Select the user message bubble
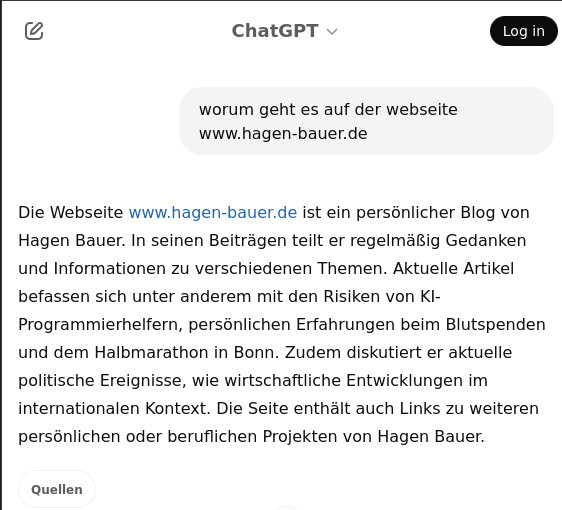The height and width of the screenshot is (510, 562). (x=366, y=121)
